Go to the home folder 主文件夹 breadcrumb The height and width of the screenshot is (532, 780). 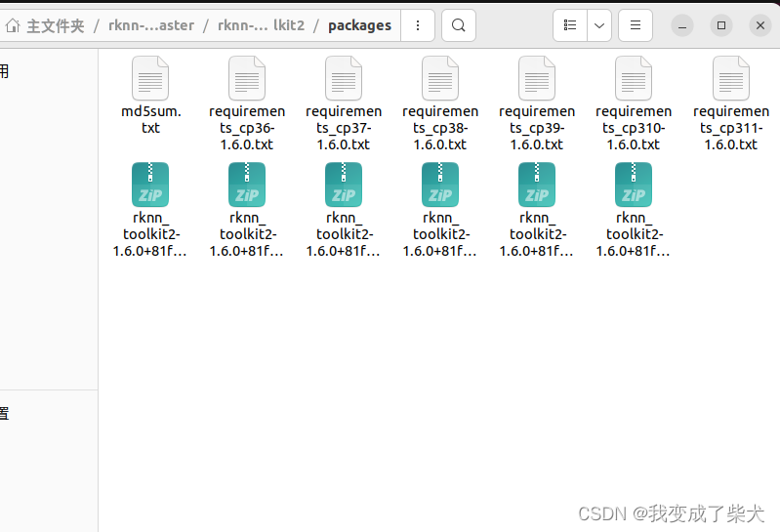pos(45,25)
